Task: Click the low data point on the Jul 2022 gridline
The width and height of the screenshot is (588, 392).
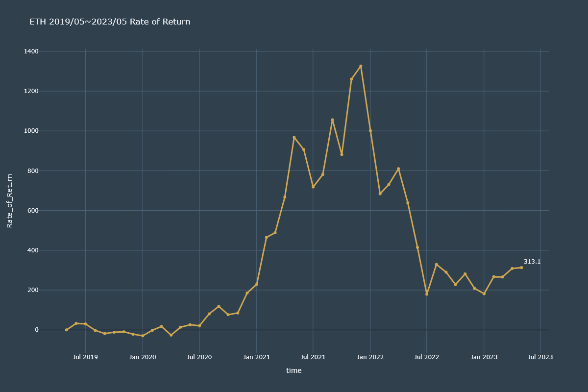Action: tap(427, 294)
